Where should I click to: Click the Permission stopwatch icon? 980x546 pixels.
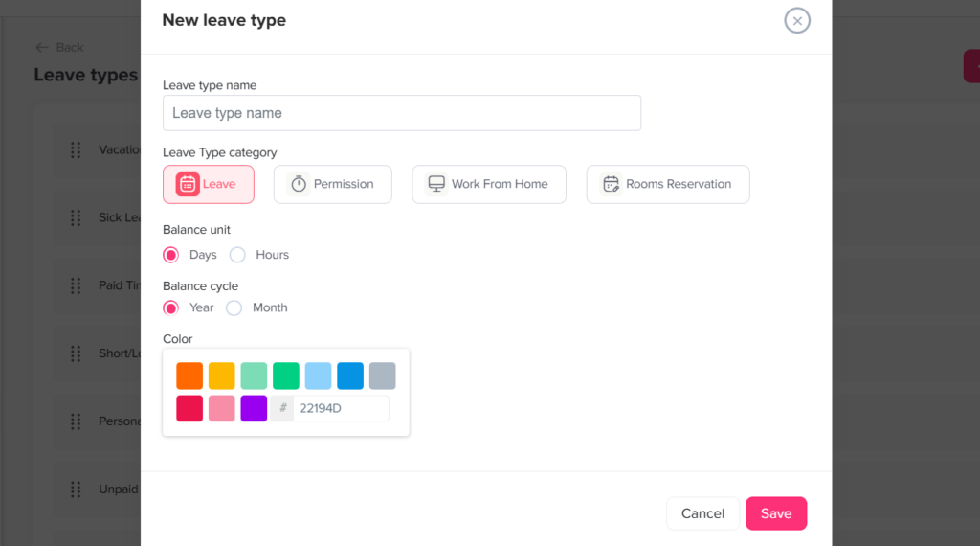(x=299, y=184)
